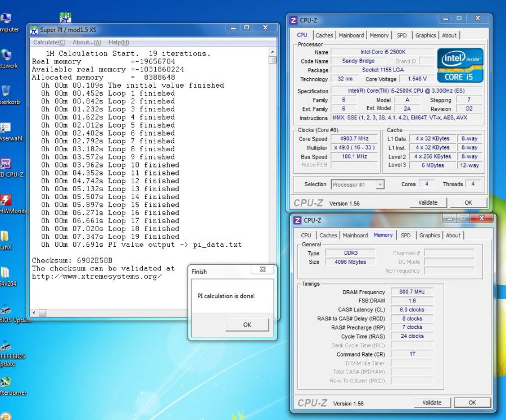This screenshot has width=506, height=420.
Task: Open About tab in top CPU-Z window
Action: point(449,35)
